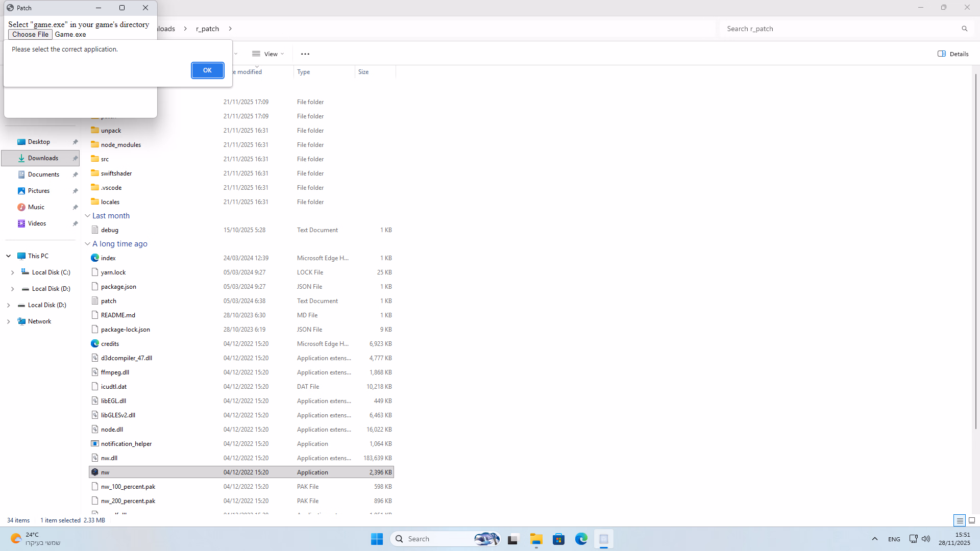Select the notification_helper application icon
Image resolution: width=980 pixels, height=551 pixels.
click(x=95, y=444)
